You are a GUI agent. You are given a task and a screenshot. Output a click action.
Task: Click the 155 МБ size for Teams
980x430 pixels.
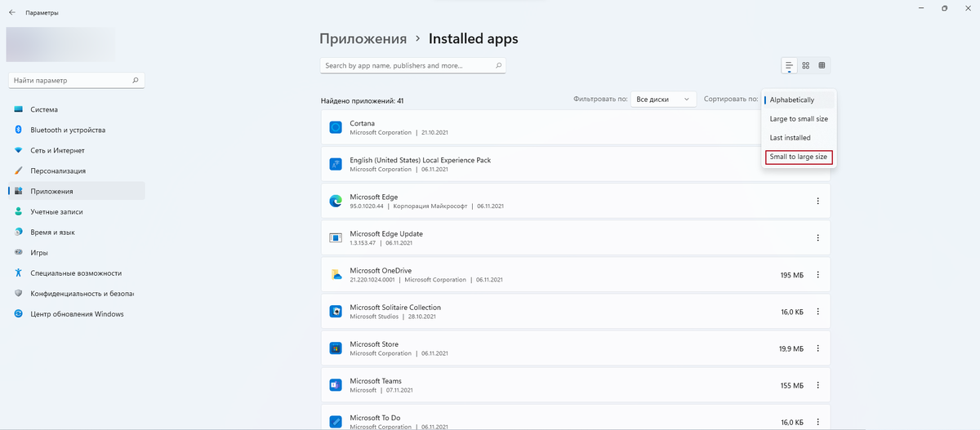pyautogui.click(x=792, y=385)
